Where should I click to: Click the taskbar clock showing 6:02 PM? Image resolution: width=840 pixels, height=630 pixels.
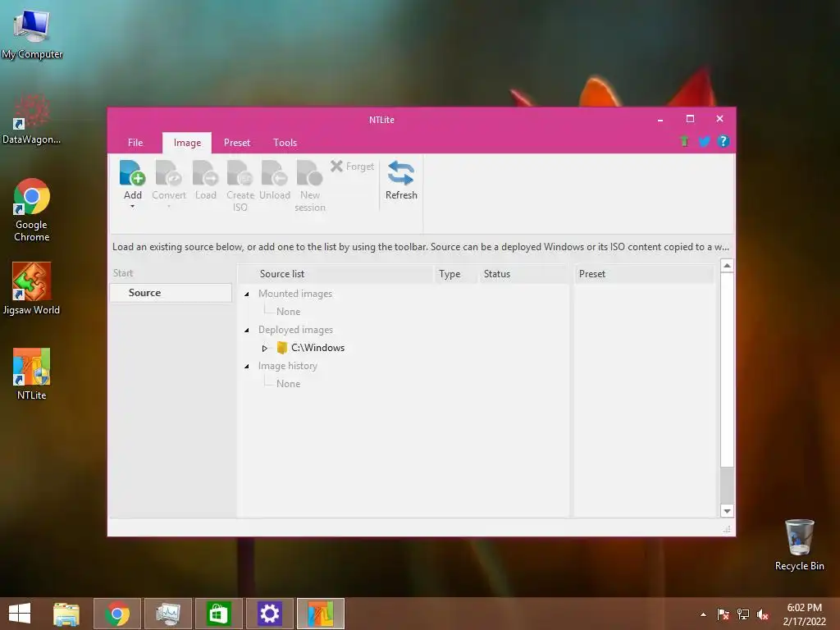tap(804, 614)
